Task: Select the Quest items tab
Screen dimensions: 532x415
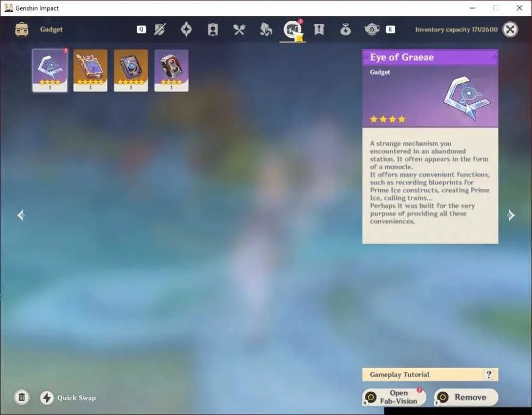Action: (x=319, y=29)
